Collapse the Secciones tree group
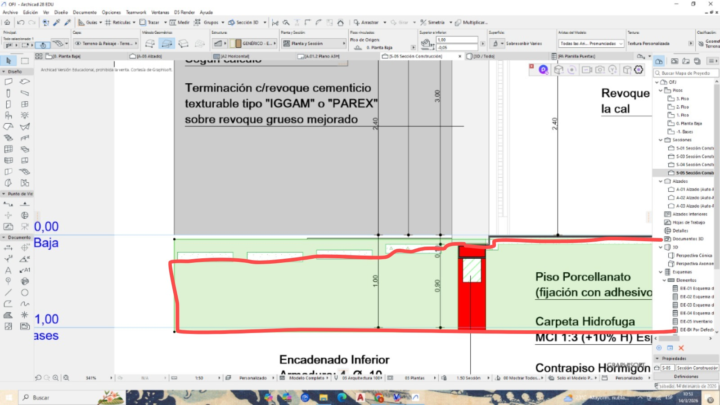The height and width of the screenshot is (405, 720). click(x=660, y=139)
